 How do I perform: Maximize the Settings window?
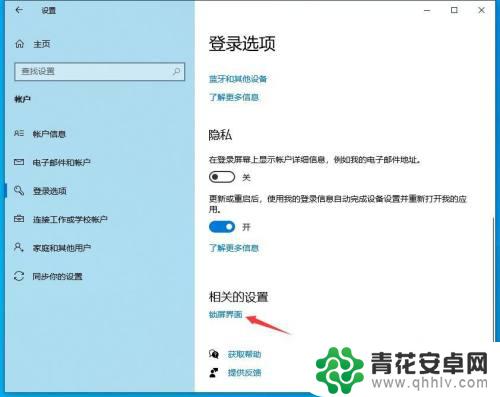(454, 10)
